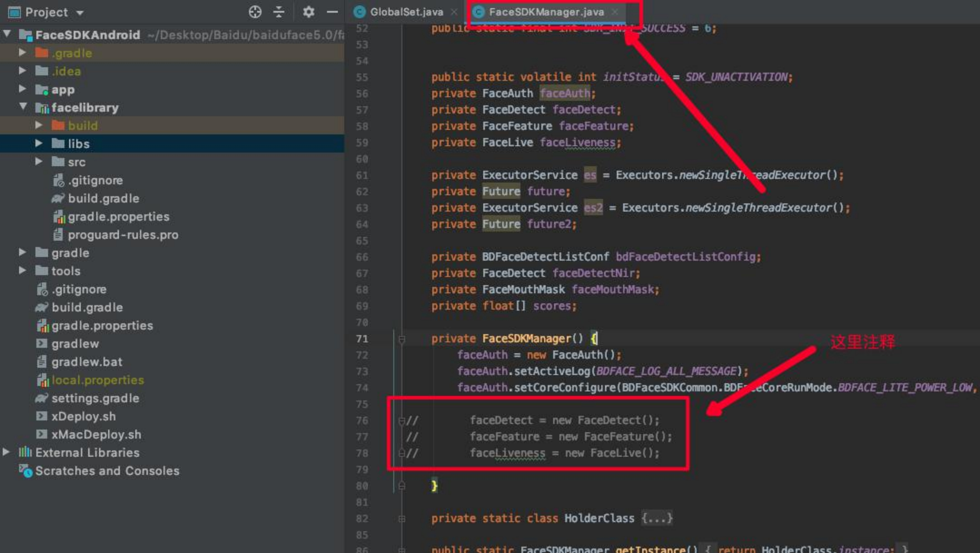Image resolution: width=980 pixels, height=553 pixels.
Task: Select the src folder in facelibrary
Action: (x=76, y=162)
